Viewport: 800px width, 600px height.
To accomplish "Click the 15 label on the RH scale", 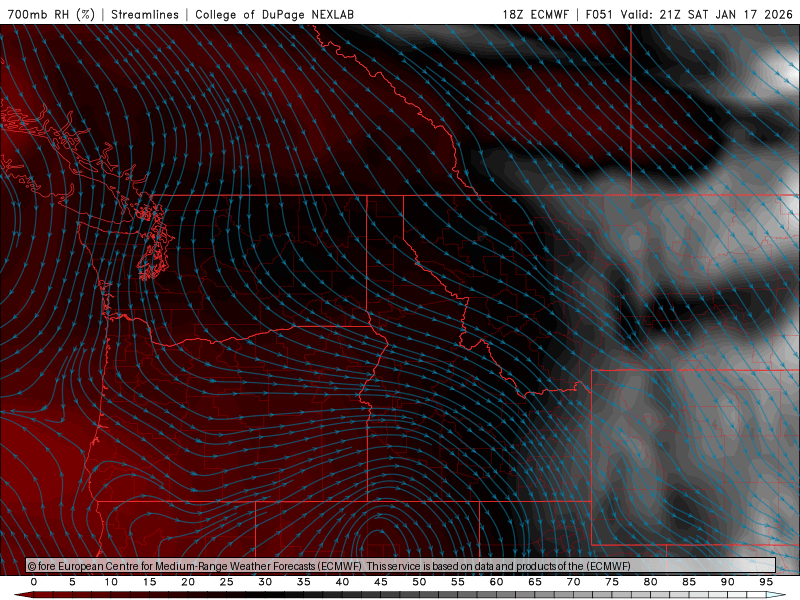I will tap(149, 582).
